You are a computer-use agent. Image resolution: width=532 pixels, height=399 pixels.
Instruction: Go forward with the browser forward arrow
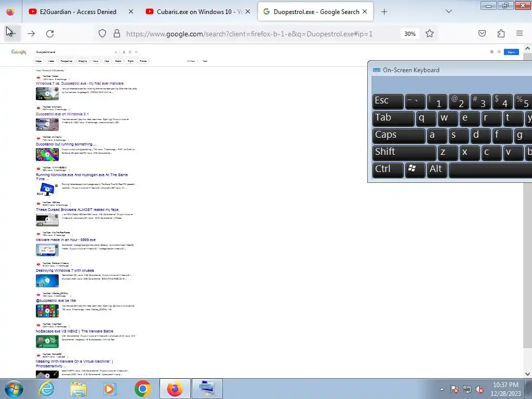31,34
